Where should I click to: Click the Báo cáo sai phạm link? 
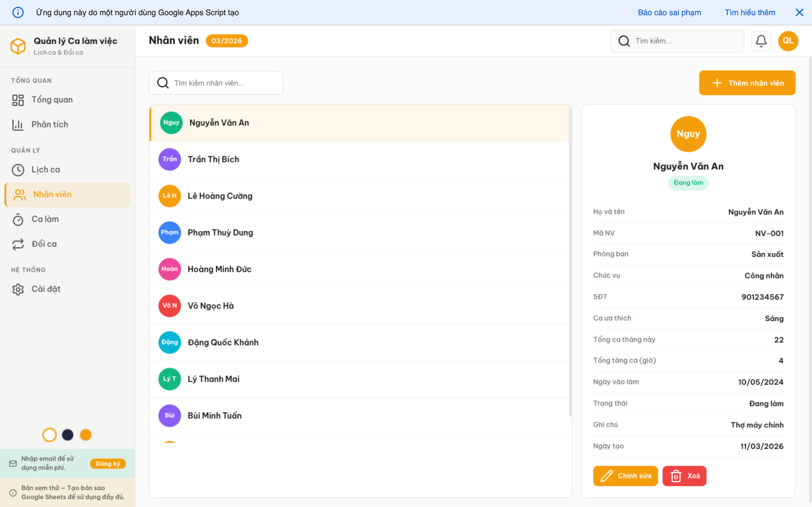[669, 12]
